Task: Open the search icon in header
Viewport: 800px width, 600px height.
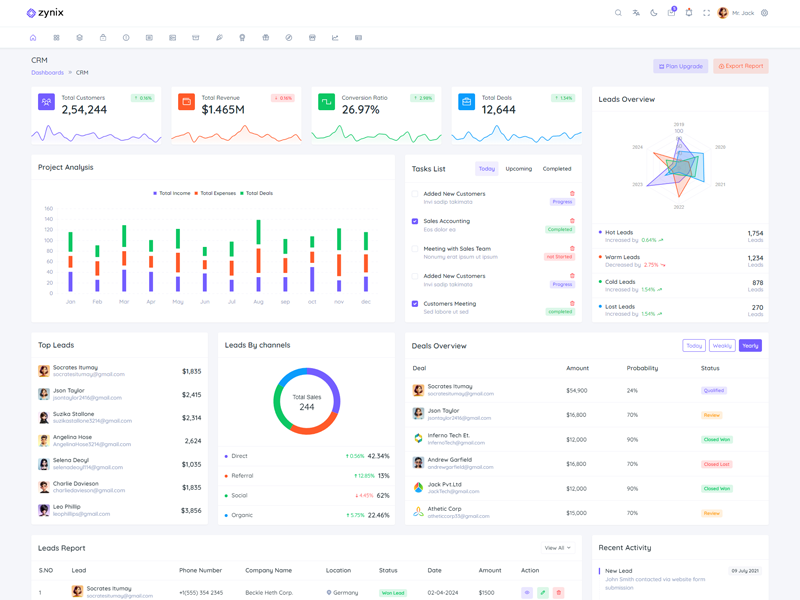Action: click(618, 13)
